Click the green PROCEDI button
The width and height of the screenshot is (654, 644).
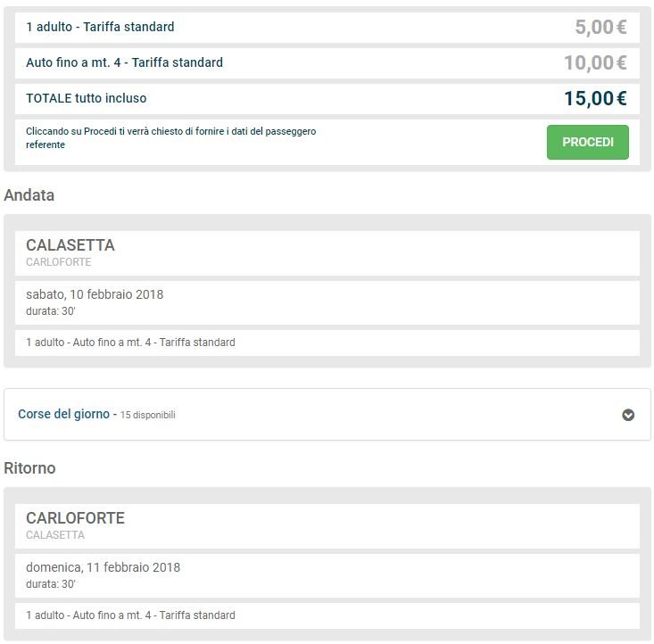click(x=587, y=142)
